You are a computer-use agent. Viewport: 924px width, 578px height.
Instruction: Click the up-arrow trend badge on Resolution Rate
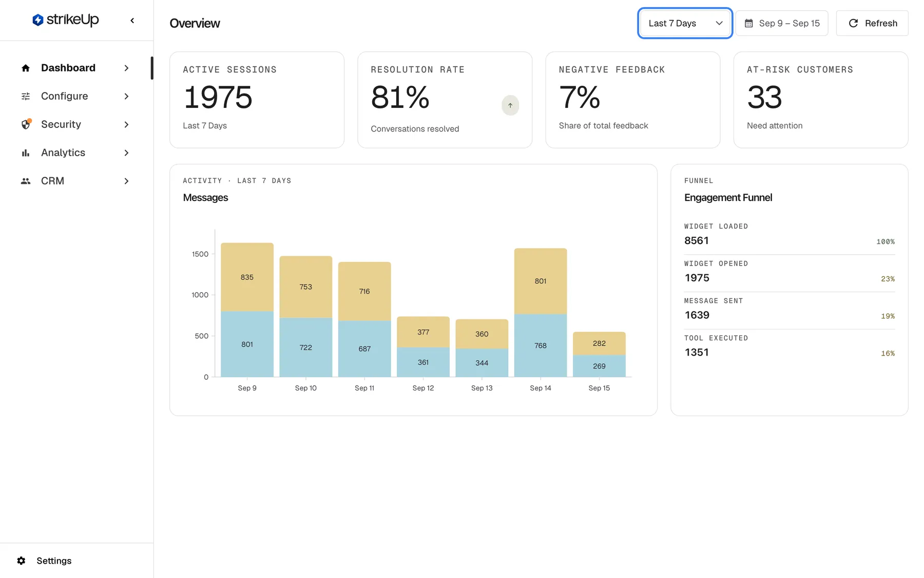point(510,105)
